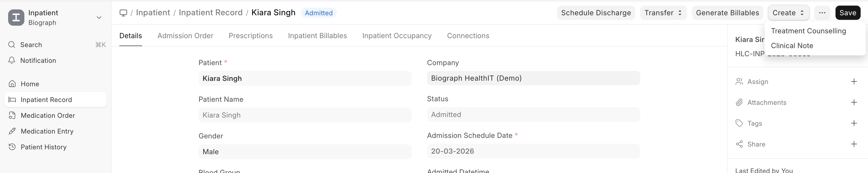Image resolution: width=868 pixels, height=173 pixels.
Task: Click the black Save button
Action: click(847, 13)
